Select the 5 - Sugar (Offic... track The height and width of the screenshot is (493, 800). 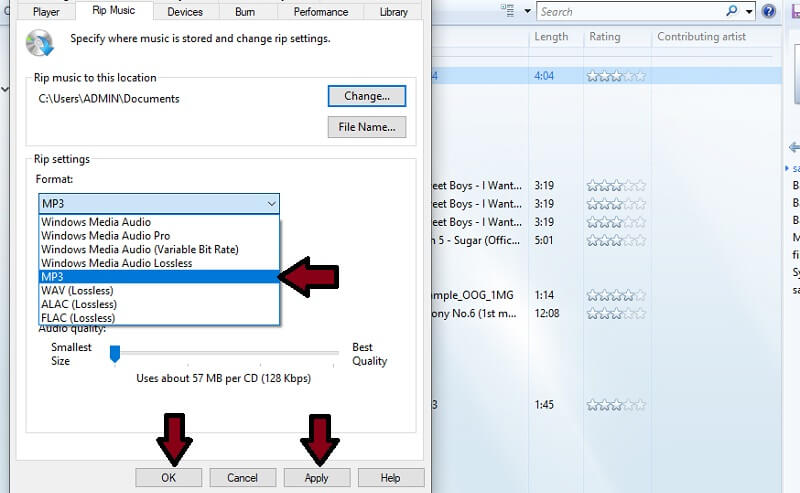(477, 240)
